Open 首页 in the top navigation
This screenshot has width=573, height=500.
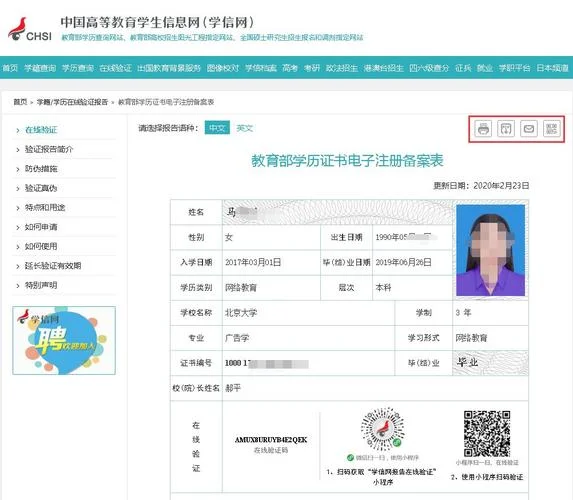(10, 68)
